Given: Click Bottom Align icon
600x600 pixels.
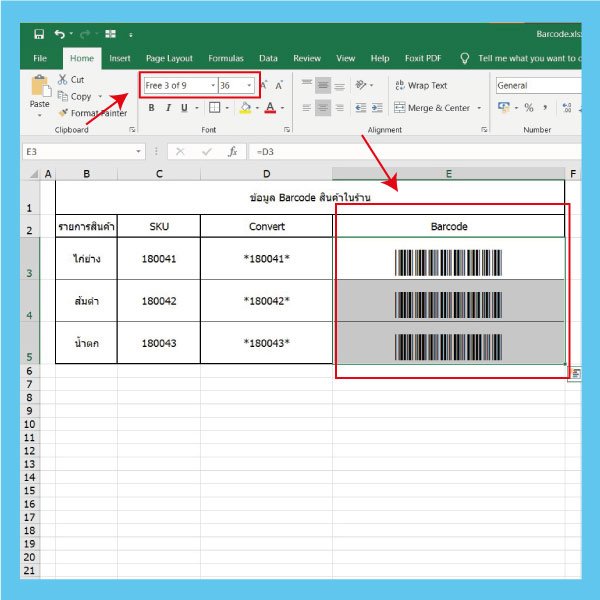Looking at the screenshot, I should pos(339,86).
